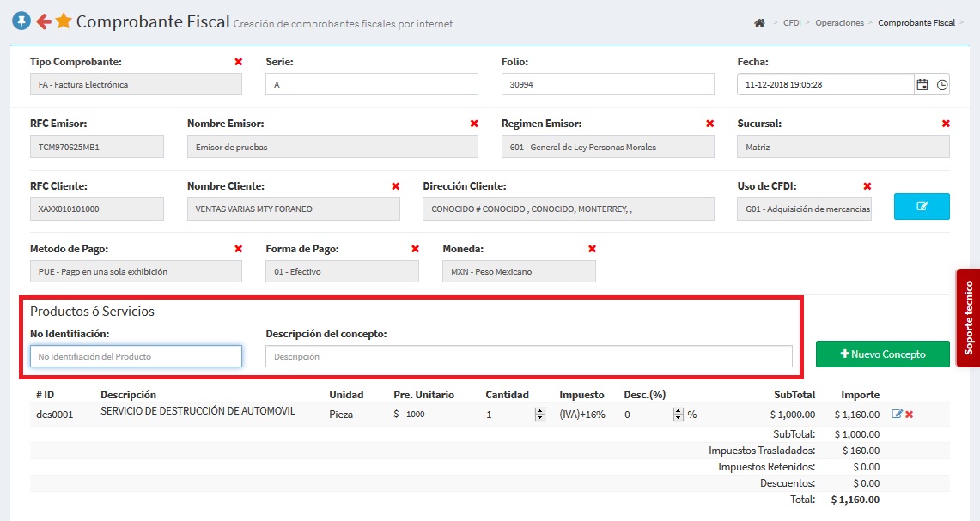Open the calendar picker for Fecha
980x521 pixels.
[x=922, y=85]
